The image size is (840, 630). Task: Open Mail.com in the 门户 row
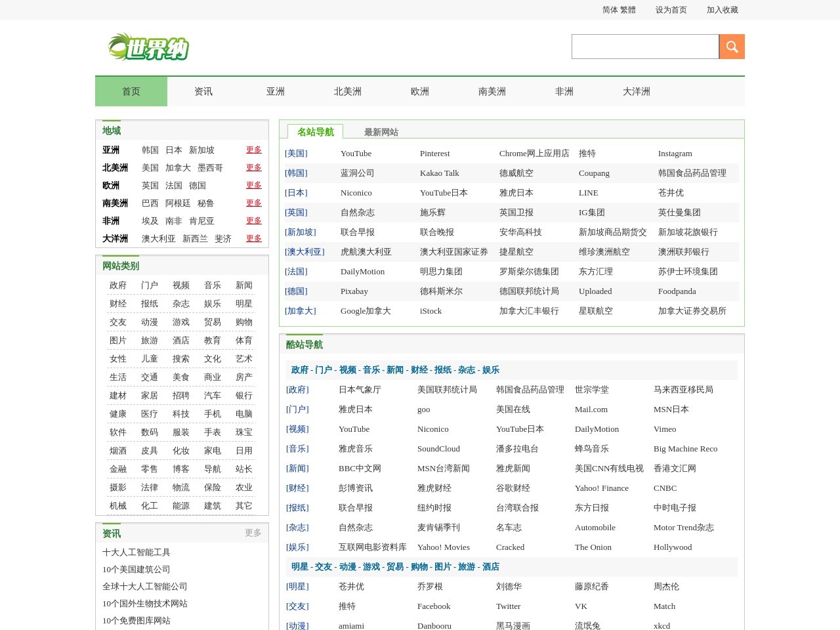591,409
